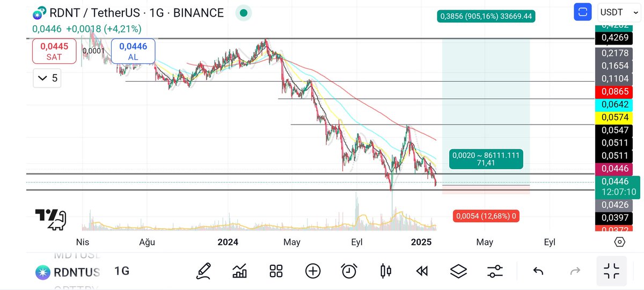Screen dimensions: 644x290
Task: Click the 2025 label on time axis
Action: (421, 242)
